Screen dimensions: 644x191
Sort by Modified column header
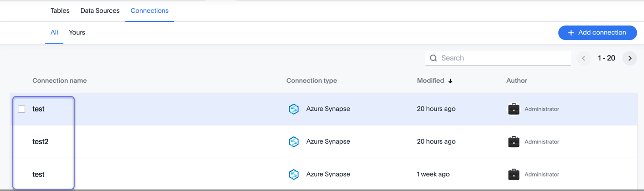tap(430, 80)
